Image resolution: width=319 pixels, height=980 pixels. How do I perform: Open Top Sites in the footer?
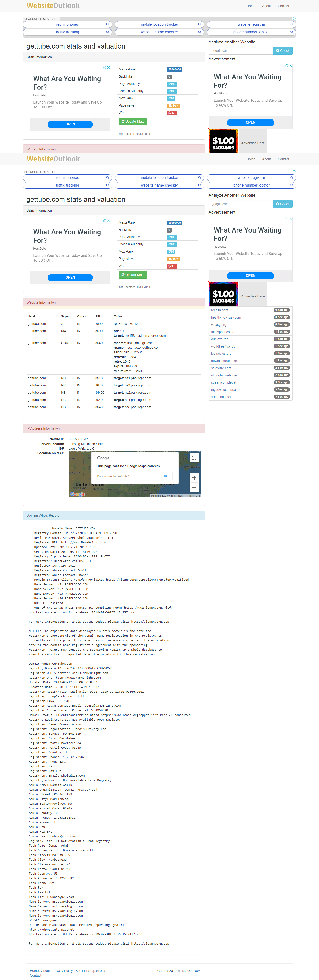[x=96, y=970]
